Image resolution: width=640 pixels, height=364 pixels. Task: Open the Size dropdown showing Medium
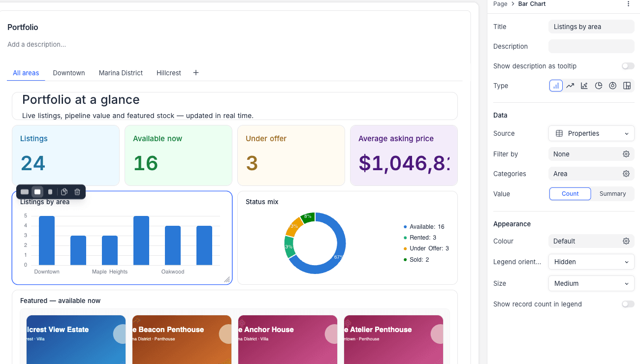(x=591, y=283)
